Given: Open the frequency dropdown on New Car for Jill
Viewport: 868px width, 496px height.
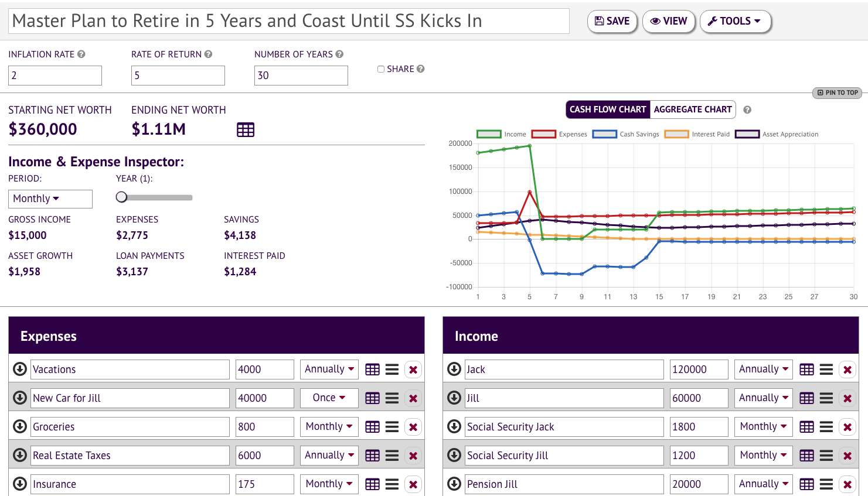Looking at the screenshot, I should click(x=329, y=398).
